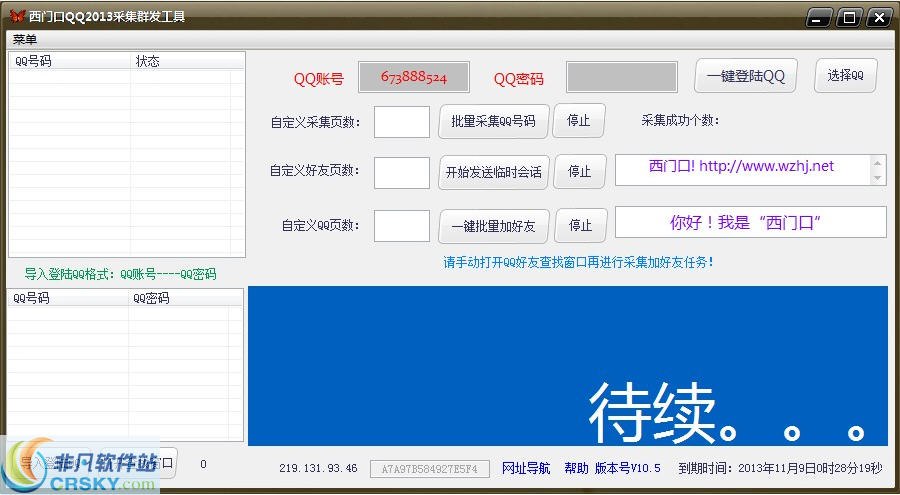Click the butterfly app icon in title bar

coord(17,16)
